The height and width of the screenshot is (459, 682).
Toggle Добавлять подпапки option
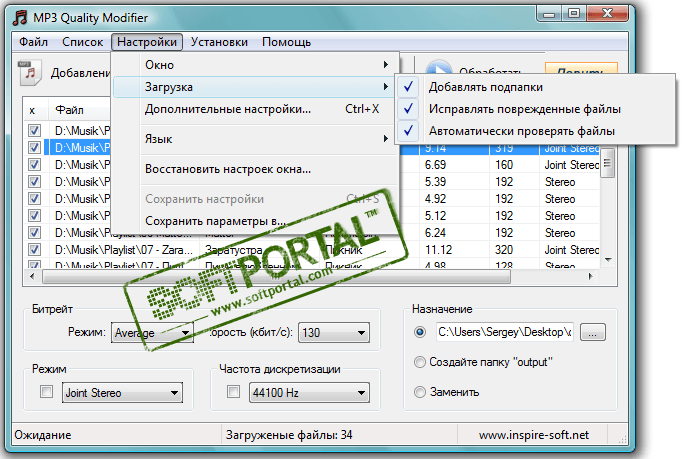(x=536, y=87)
